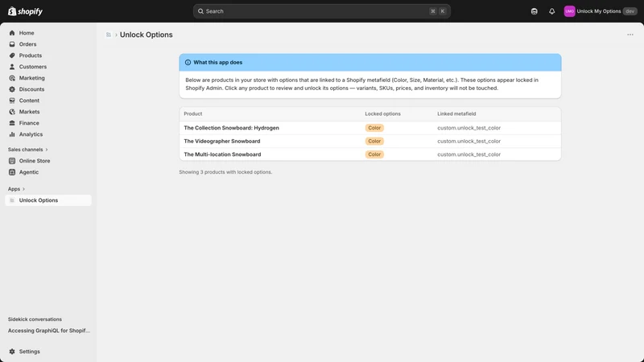Select Unlock Options app in sidebar
The height and width of the screenshot is (362, 644).
tap(48, 200)
